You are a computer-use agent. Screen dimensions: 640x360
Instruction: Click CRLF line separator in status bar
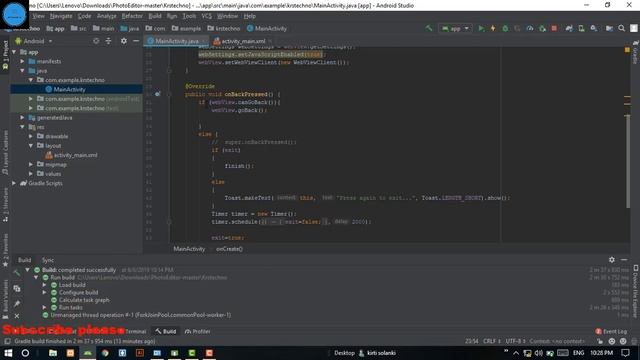click(x=492, y=341)
